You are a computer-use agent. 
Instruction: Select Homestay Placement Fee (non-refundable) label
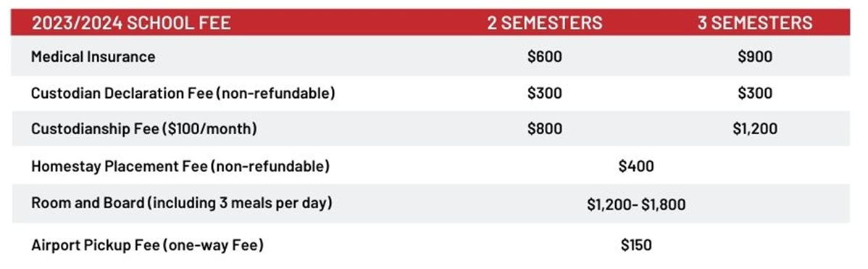coord(180,166)
